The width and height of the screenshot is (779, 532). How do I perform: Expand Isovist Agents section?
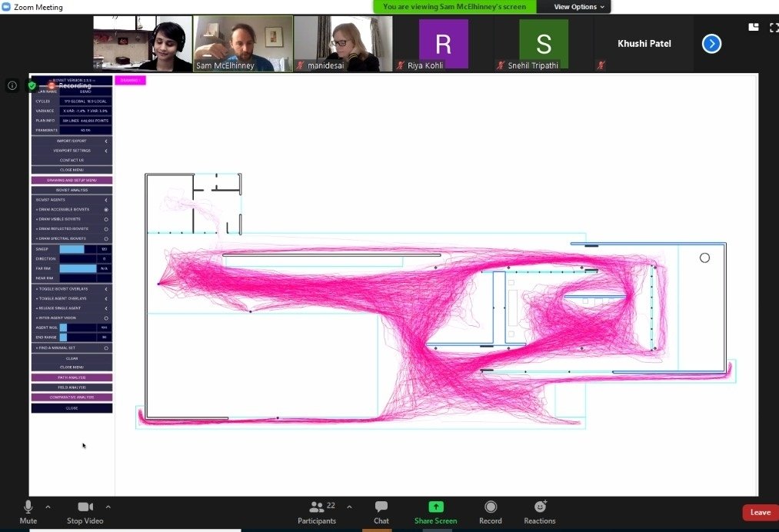click(72, 200)
